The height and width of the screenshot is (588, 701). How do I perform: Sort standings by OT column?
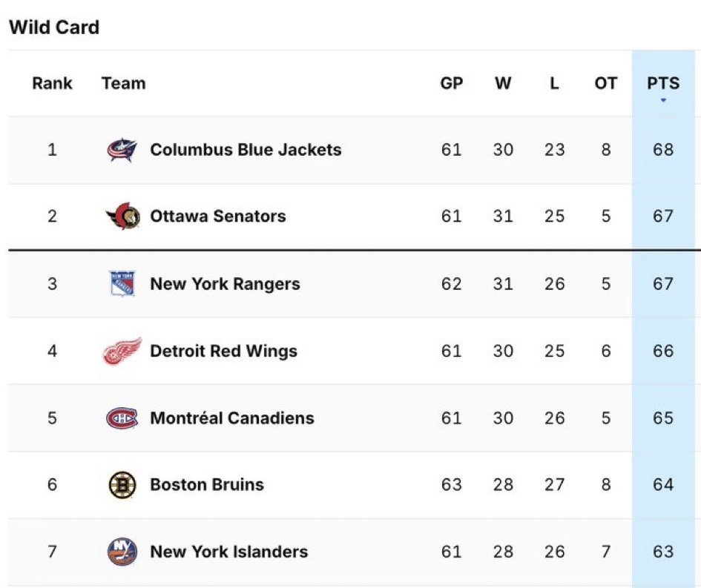pos(606,84)
